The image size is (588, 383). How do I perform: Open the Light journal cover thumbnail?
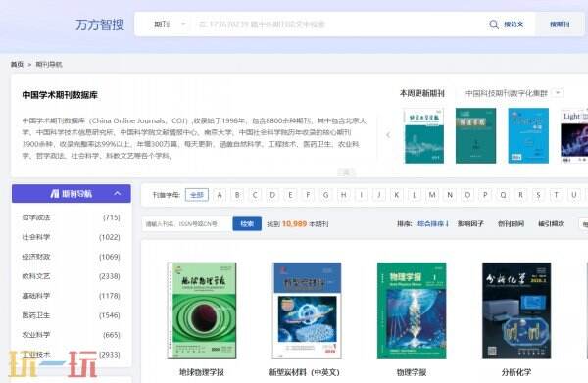[574, 136]
